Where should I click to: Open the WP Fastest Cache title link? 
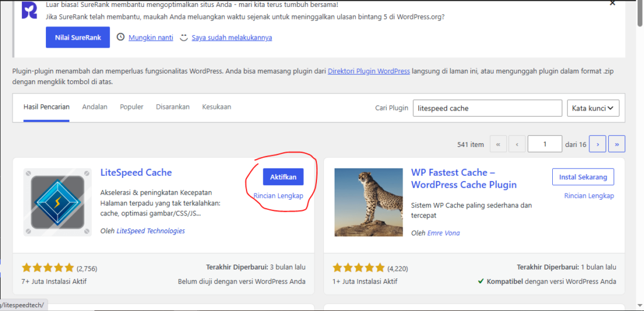click(x=464, y=178)
